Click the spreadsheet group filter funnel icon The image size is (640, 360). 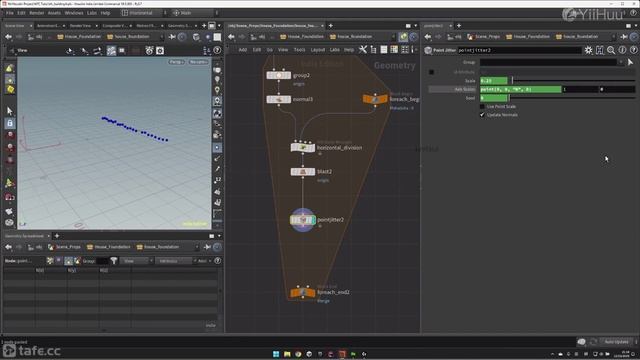tap(113, 260)
